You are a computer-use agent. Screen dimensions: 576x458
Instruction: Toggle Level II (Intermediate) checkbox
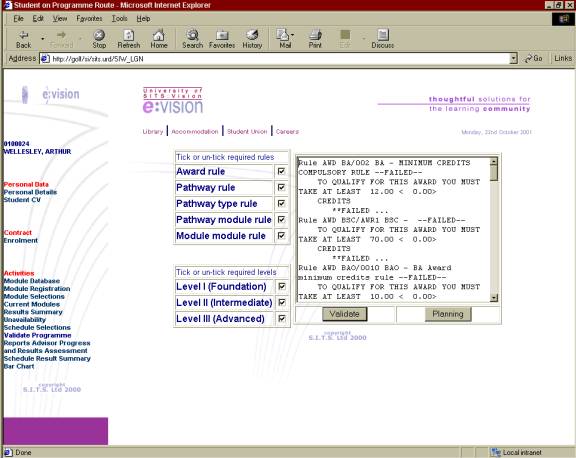(282, 302)
